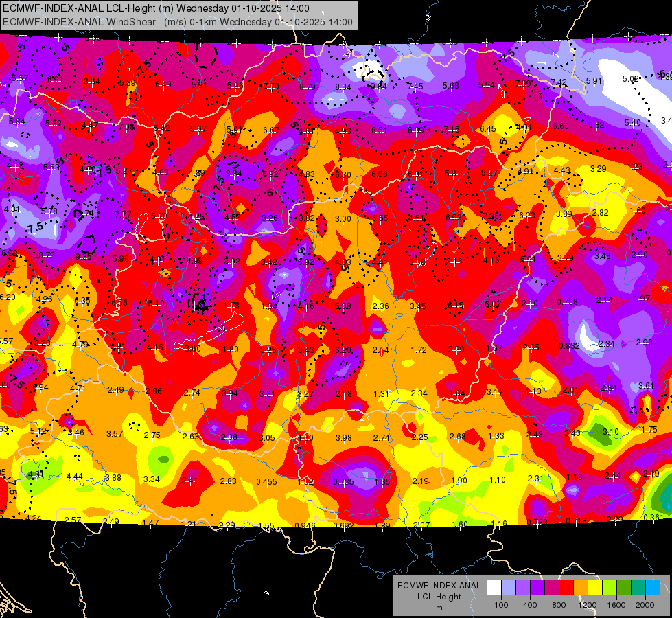Click legend tick label 100
The width and height of the screenshot is (672, 618).
tap(501, 605)
